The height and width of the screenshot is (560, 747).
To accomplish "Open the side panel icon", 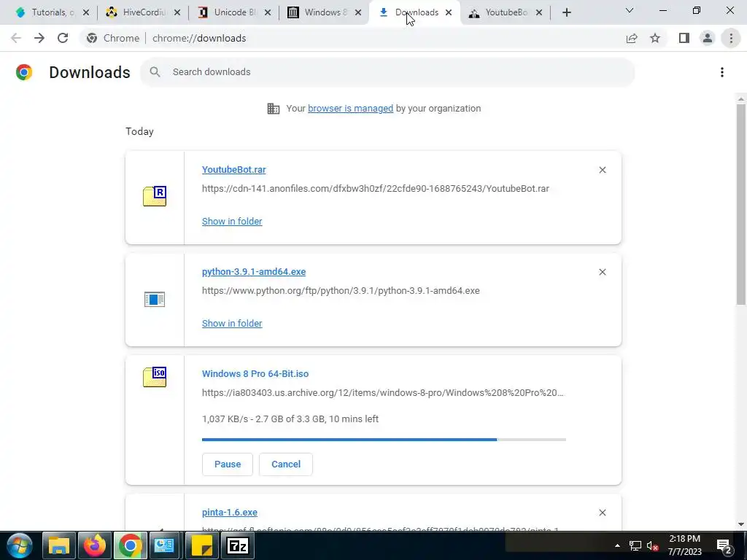I will [684, 38].
